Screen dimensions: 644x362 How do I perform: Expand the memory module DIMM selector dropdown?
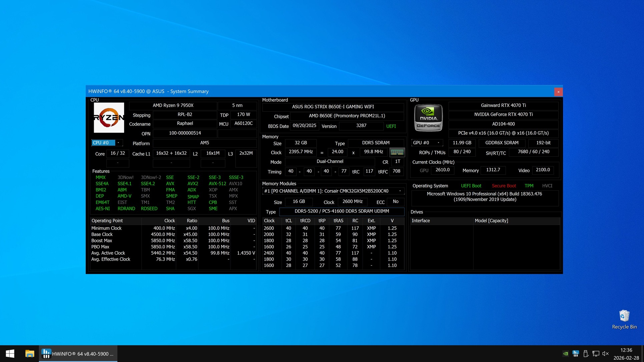pos(400,191)
